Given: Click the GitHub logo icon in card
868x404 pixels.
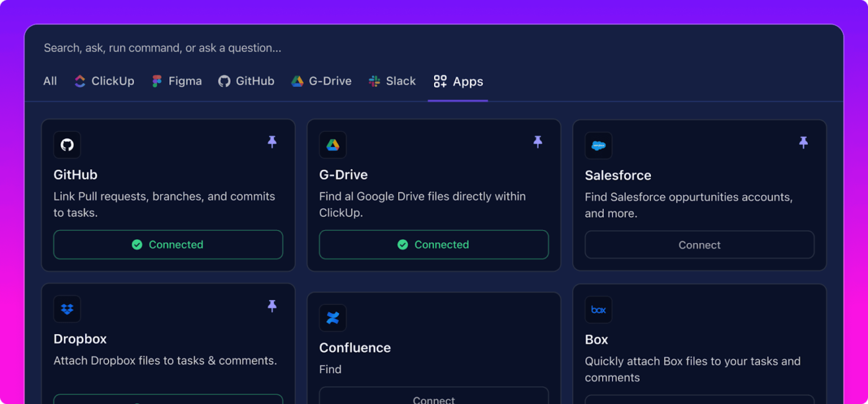Looking at the screenshot, I should 67,145.
